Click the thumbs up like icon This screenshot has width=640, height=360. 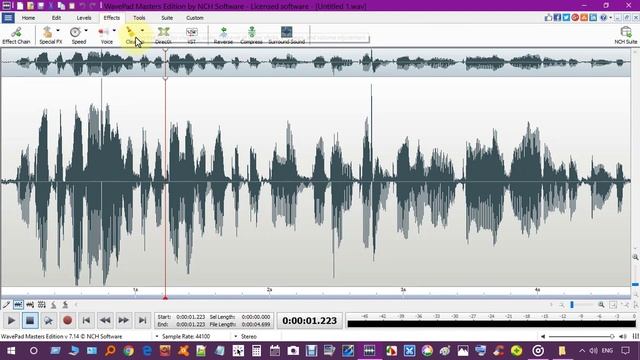548,18
